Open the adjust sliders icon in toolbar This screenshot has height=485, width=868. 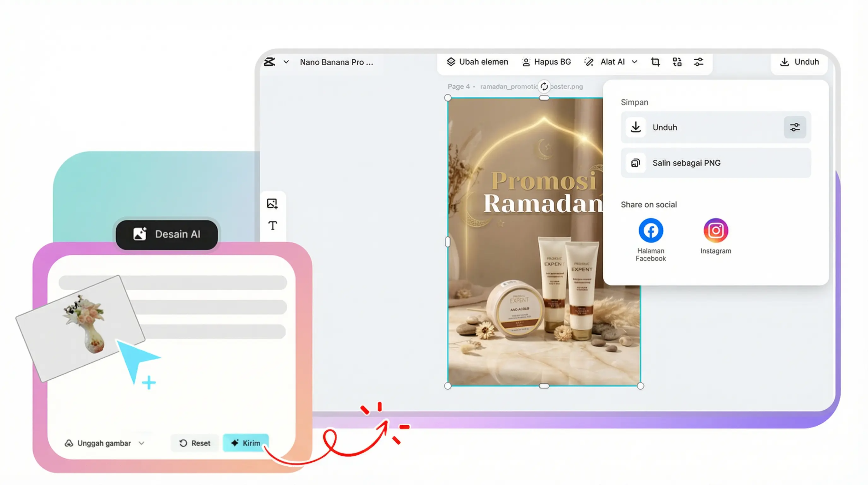(699, 62)
